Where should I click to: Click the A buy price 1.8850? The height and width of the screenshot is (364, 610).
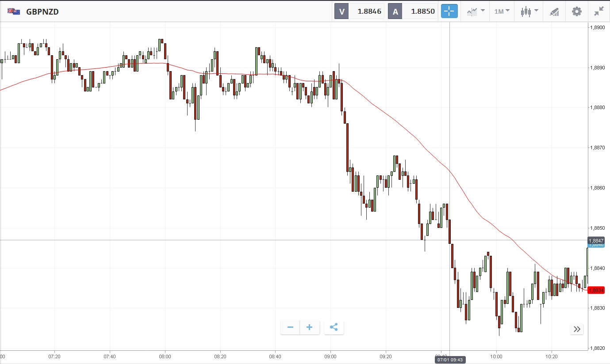pyautogui.click(x=422, y=11)
